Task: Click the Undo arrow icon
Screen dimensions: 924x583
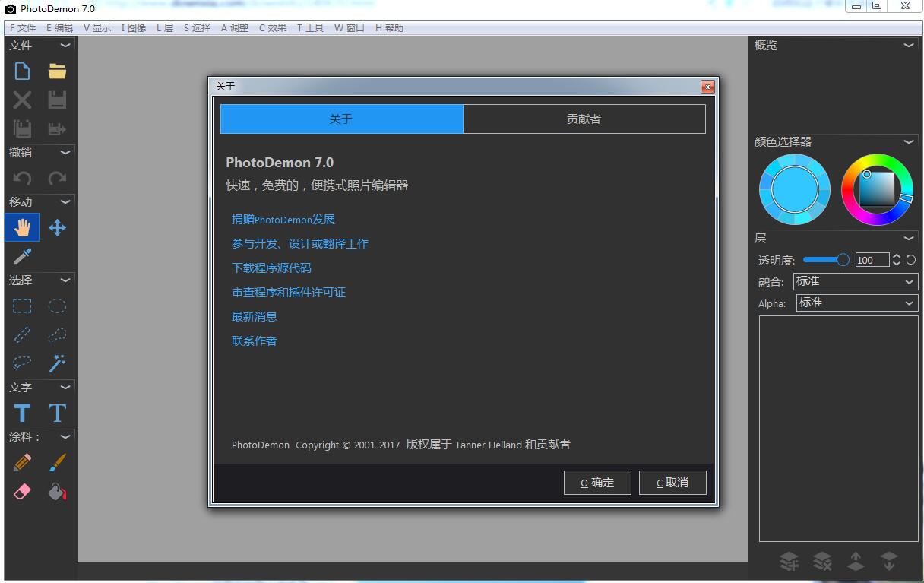Action: tap(23, 179)
